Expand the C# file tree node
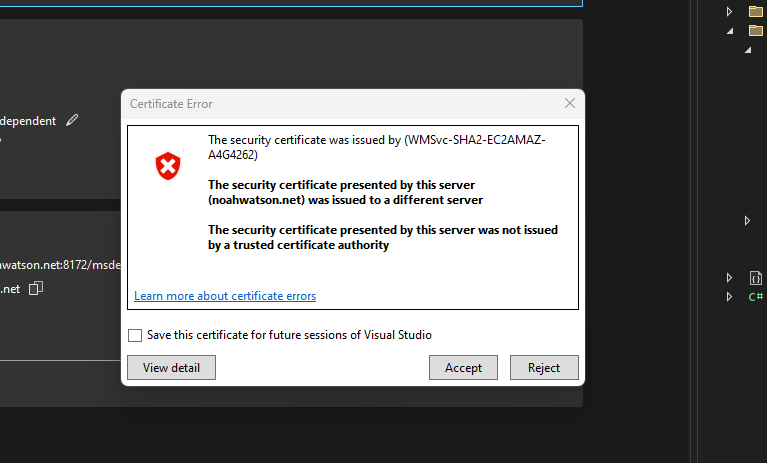This screenshot has height=463, width=767. click(729, 296)
